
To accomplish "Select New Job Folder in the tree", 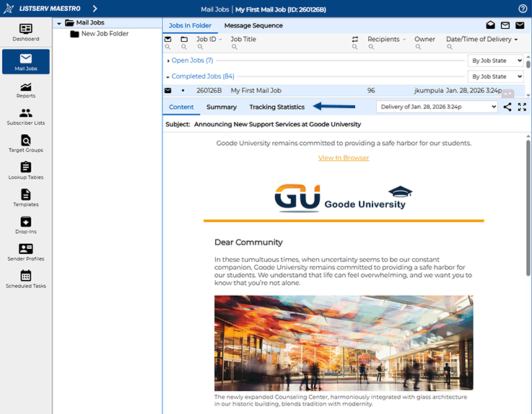I will pos(105,34).
